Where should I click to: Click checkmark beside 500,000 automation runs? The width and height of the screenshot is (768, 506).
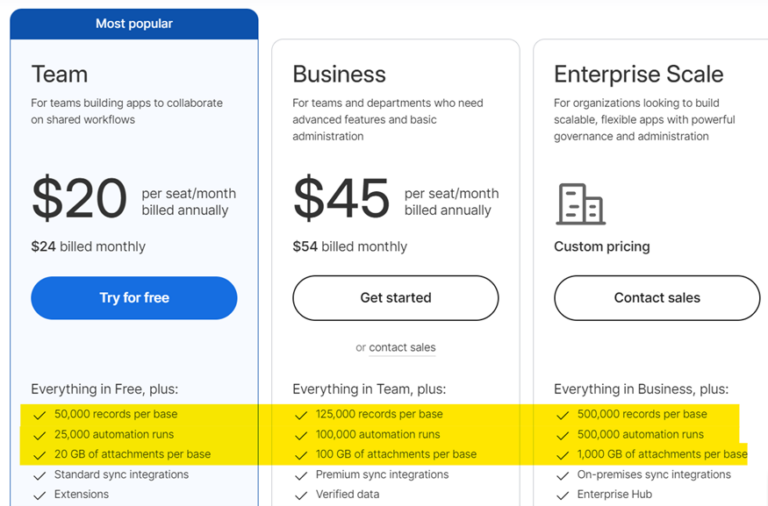click(x=563, y=435)
